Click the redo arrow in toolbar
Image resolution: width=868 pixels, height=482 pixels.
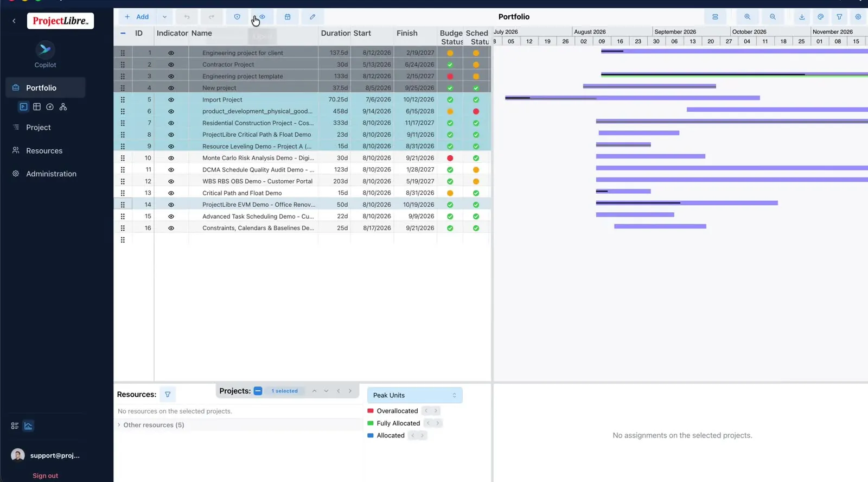coord(212,17)
